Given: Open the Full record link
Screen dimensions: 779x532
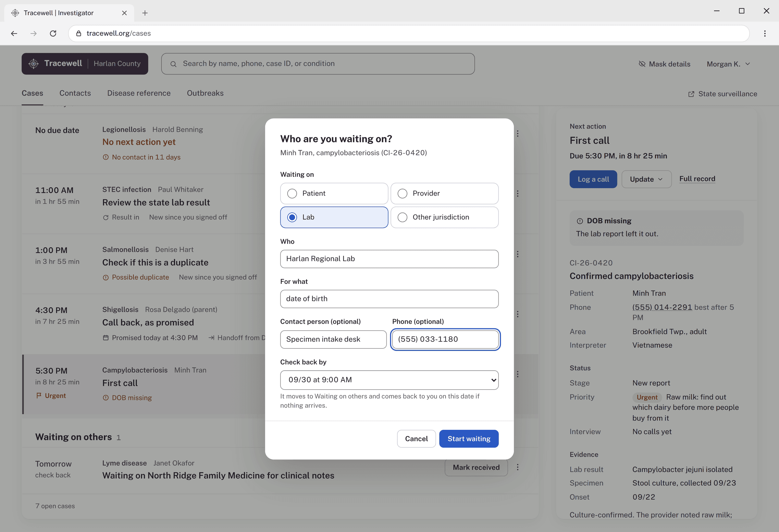Looking at the screenshot, I should [x=697, y=178].
